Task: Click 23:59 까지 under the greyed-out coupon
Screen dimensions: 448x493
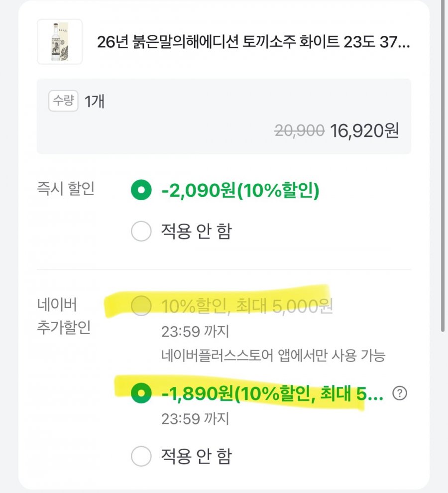Action: tap(195, 331)
